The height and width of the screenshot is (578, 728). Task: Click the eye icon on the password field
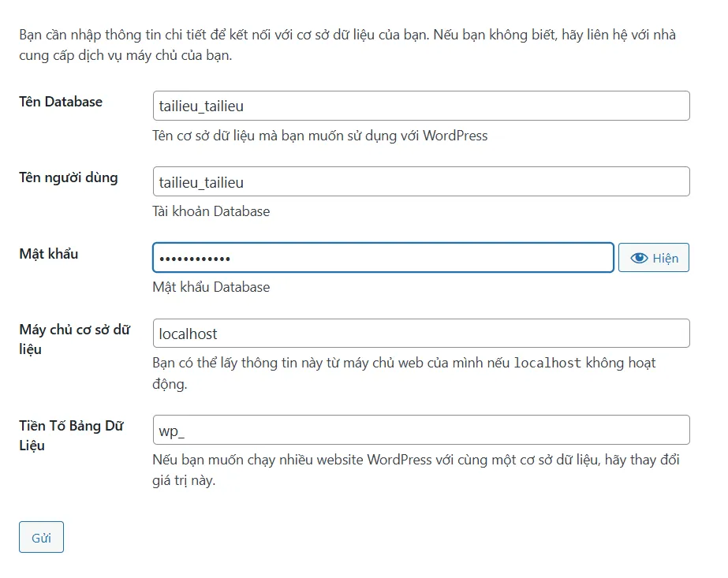pyautogui.click(x=639, y=257)
